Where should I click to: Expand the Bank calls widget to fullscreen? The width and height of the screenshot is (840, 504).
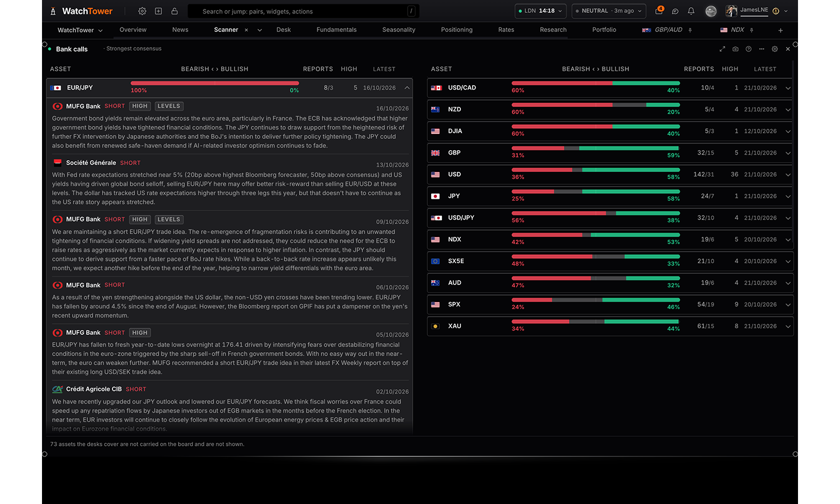coord(722,49)
